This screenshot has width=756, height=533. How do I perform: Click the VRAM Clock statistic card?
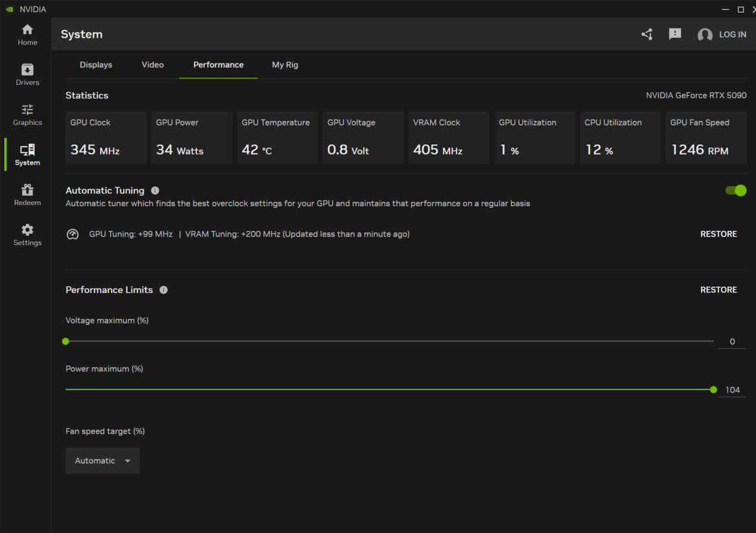[x=449, y=138]
